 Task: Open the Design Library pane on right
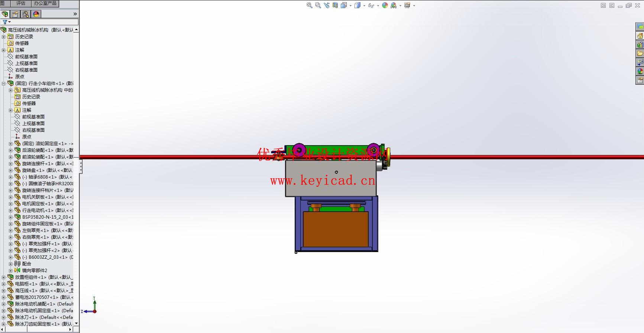640,45
